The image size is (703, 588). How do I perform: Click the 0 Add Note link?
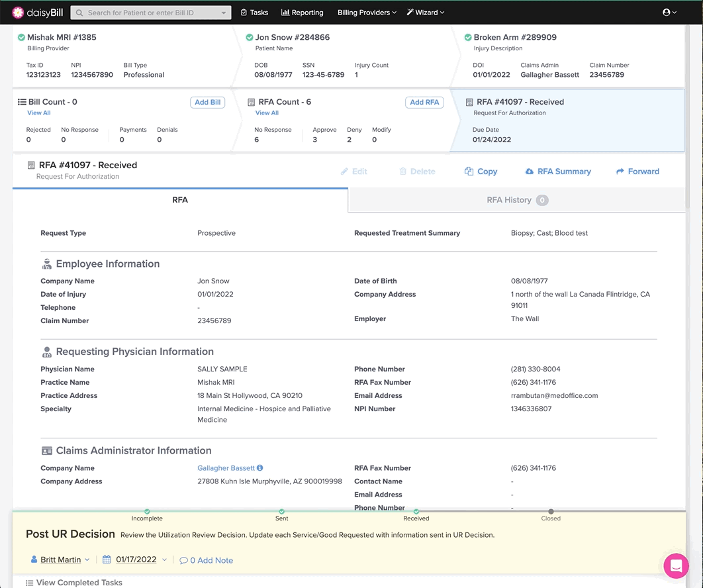(207, 560)
